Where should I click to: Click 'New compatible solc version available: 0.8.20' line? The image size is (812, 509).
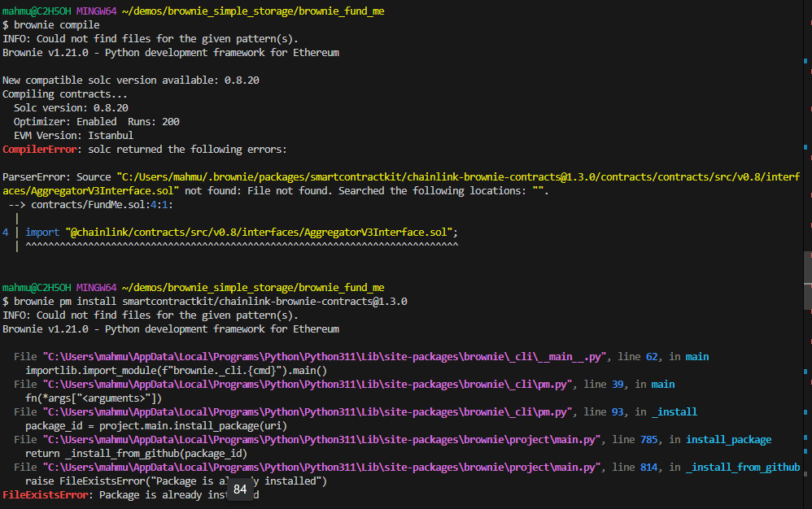click(130, 80)
